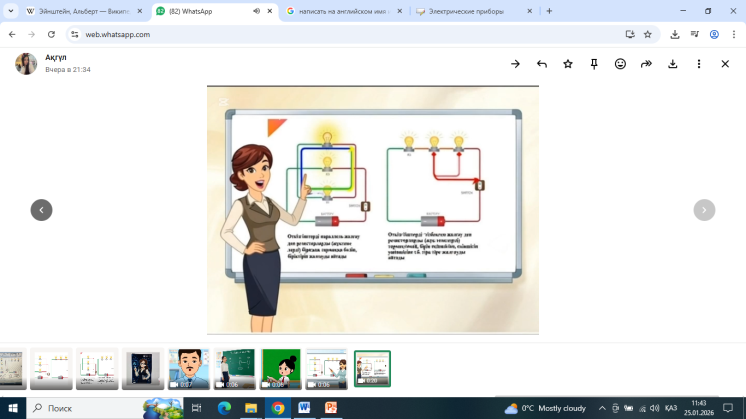This screenshot has width=746, height=419.
Task: Open the Chrome three-dot menu
Action: [x=734, y=34]
